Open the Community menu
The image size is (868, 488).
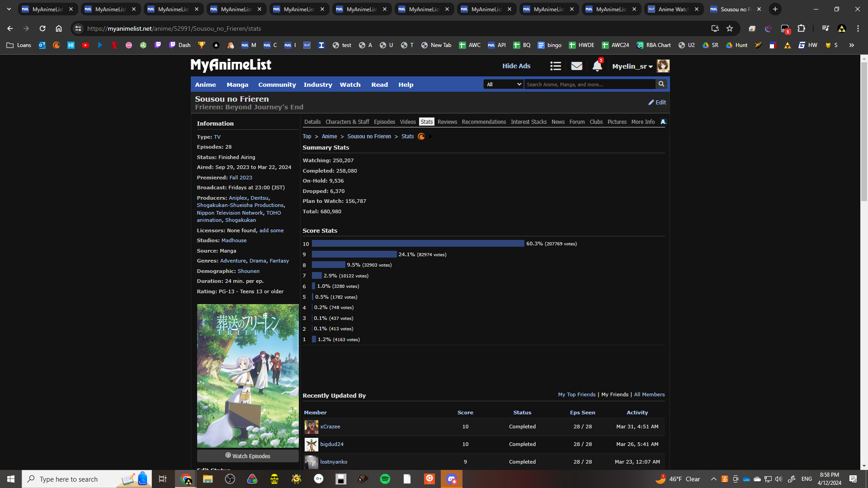pos(277,84)
